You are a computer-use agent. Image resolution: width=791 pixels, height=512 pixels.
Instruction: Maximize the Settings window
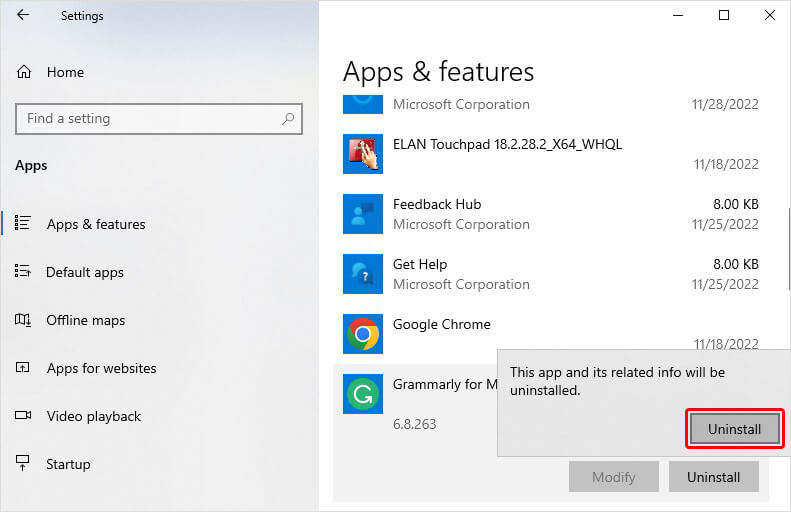(724, 15)
